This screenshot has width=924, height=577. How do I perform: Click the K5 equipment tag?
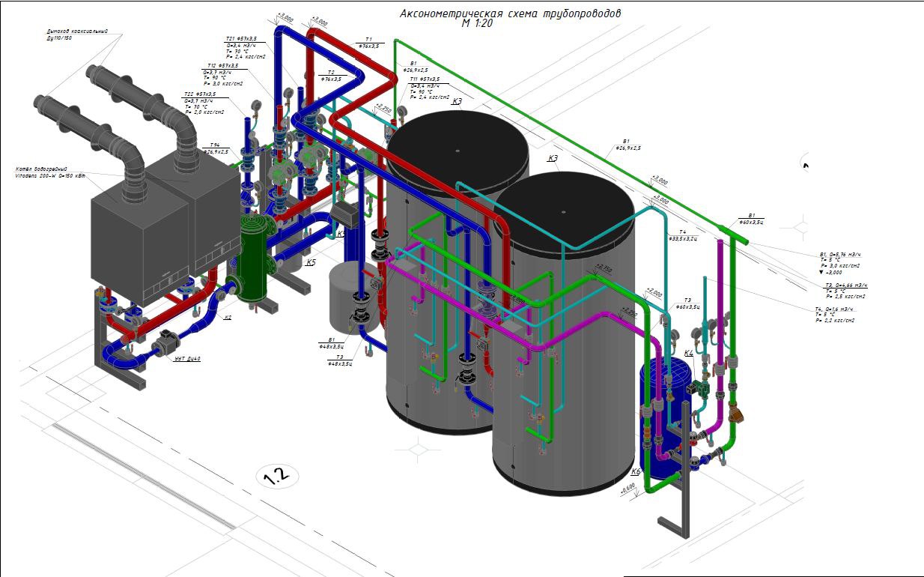pos(310,263)
